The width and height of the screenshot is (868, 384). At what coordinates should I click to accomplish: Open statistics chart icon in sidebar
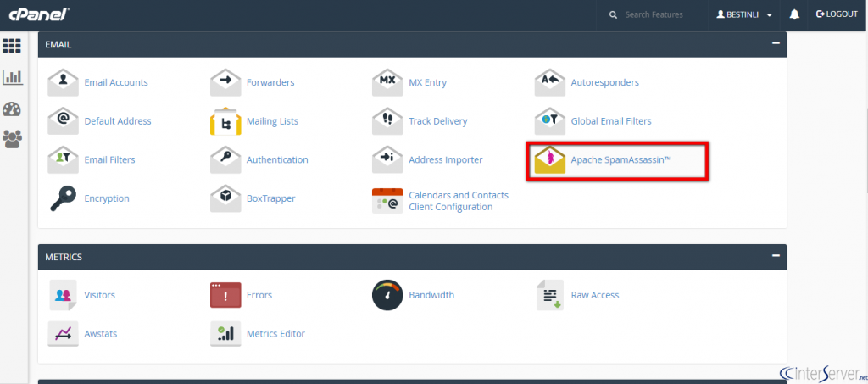pyautogui.click(x=12, y=77)
